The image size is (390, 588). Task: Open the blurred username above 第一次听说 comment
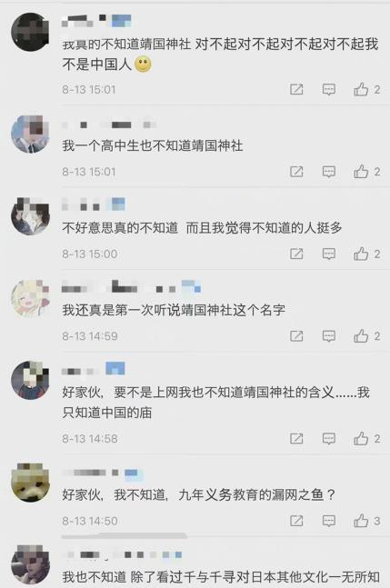[x=131, y=287]
